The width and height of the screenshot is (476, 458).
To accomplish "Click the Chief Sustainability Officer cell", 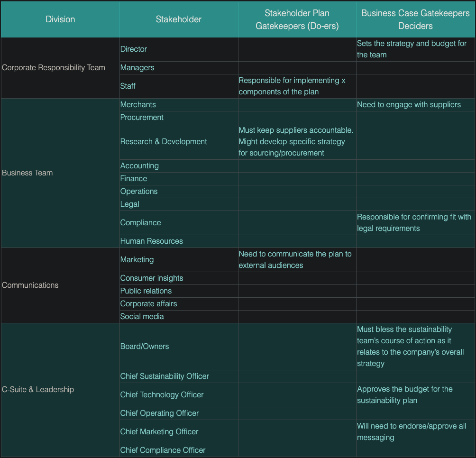I will coord(165,376).
